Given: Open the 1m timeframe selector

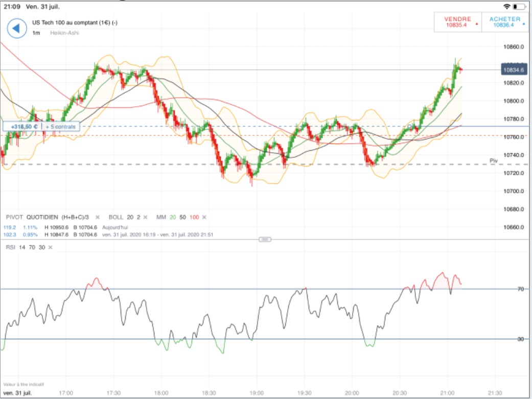Looking at the screenshot, I should tap(36, 33).
